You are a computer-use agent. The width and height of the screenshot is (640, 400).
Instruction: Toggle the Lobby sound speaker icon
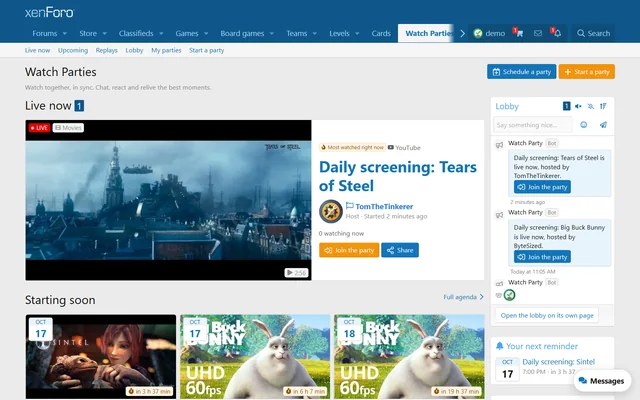(578, 107)
